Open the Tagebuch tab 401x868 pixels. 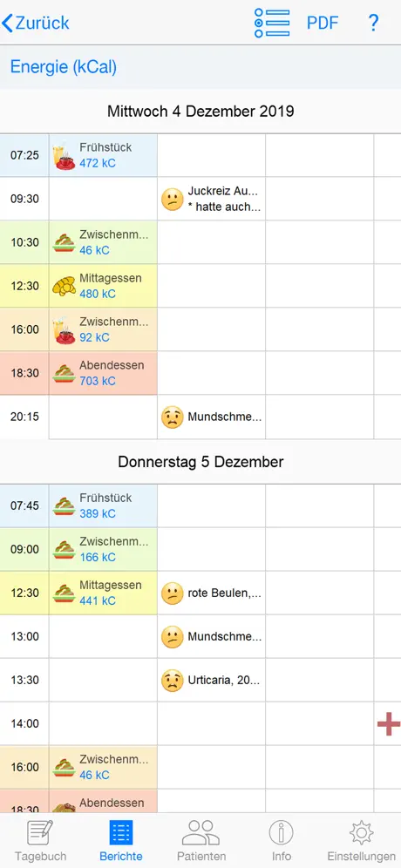click(x=40, y=840)
